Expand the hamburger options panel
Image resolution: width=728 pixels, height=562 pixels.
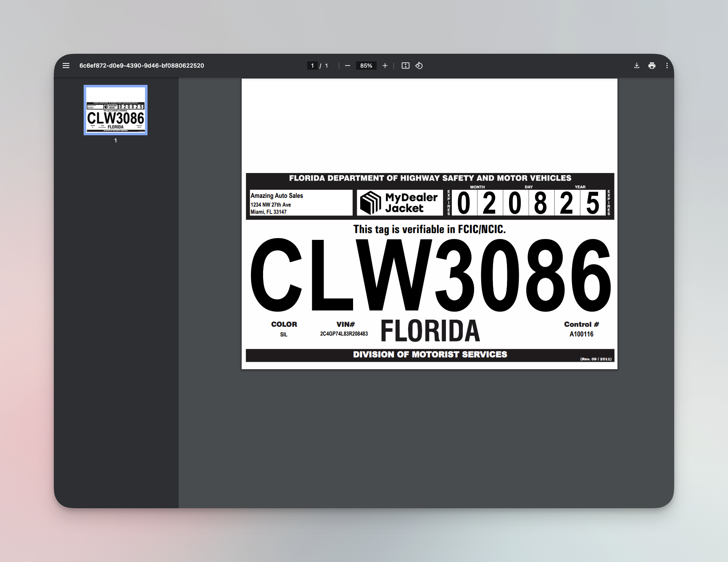pyautogui.click(x=66, y=66)
